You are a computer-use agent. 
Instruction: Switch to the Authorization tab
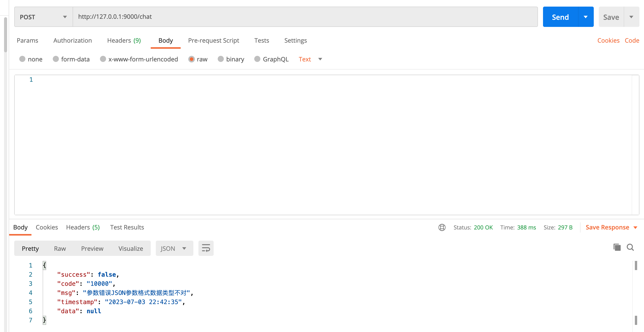tap(73, 40)
